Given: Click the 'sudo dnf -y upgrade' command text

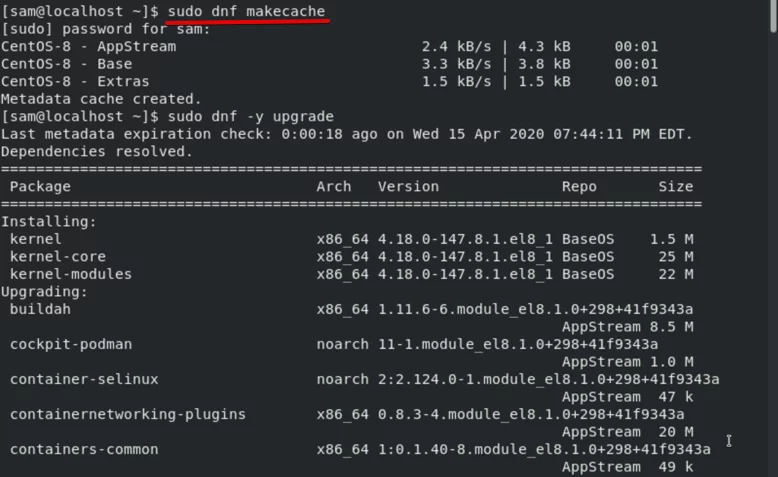Looking at the screenshot, I should [251, 117].
